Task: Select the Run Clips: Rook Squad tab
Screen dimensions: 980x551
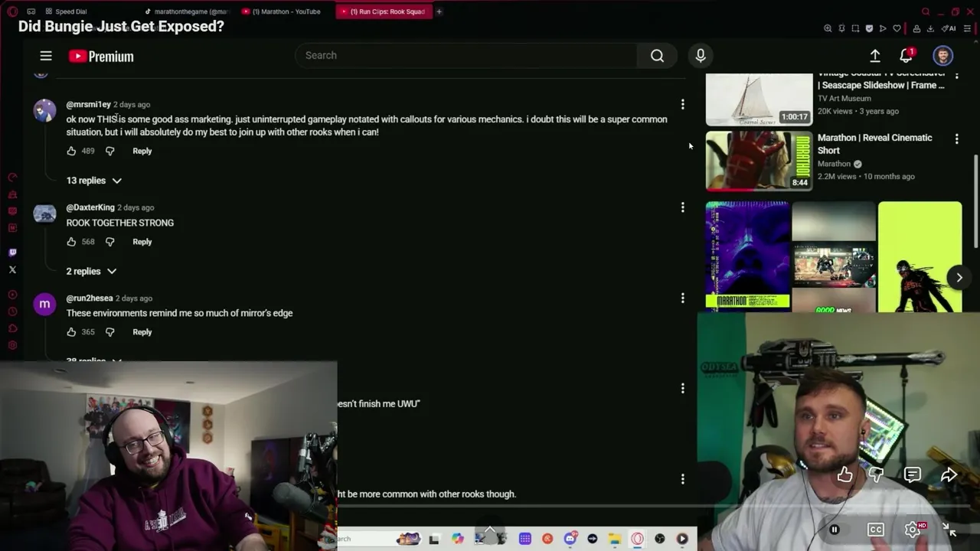Action: (383, 11)
